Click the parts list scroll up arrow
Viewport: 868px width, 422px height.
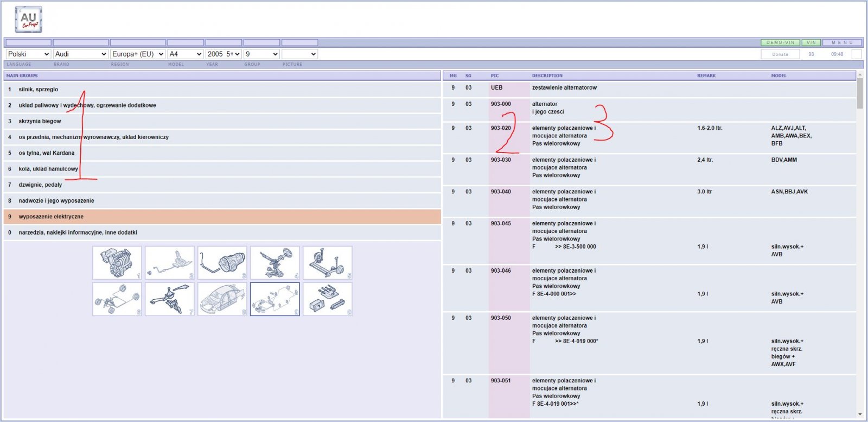point(860,74)
